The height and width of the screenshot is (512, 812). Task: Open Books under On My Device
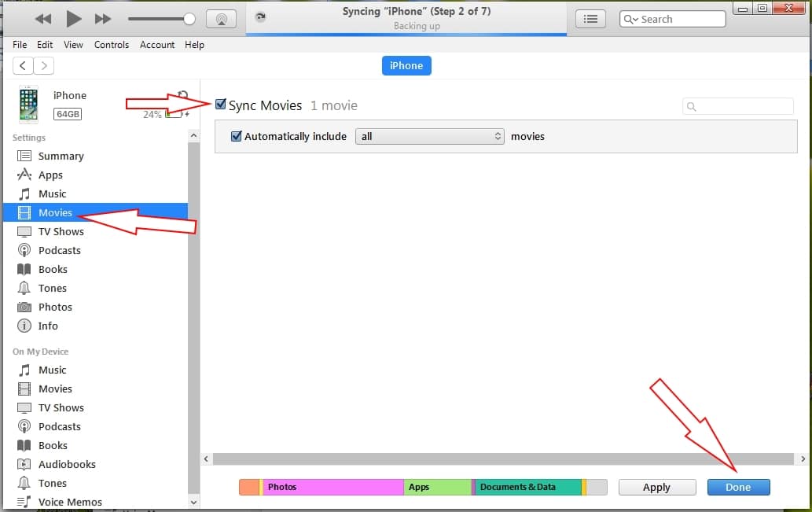96,446
